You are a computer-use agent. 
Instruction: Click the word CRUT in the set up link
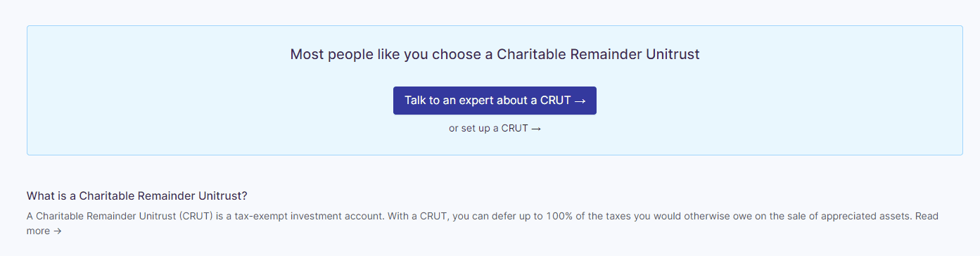point(514,129)
